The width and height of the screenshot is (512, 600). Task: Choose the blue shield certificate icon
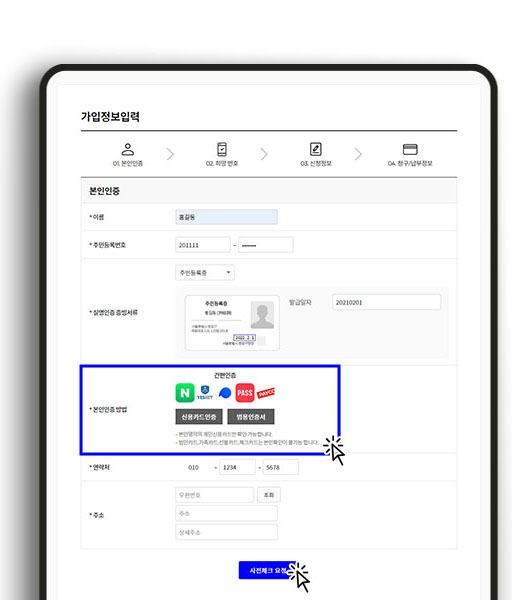[x=205, y=393]
